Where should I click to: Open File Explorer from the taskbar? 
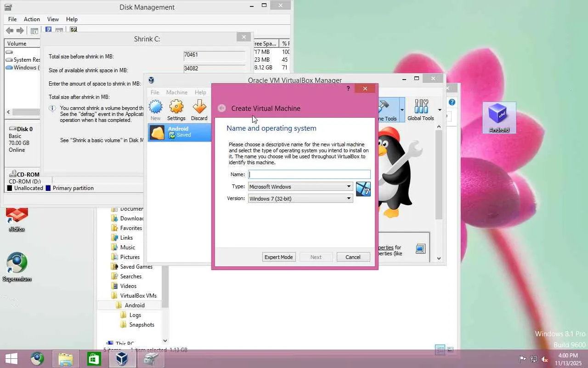click(x=66, y=359)
